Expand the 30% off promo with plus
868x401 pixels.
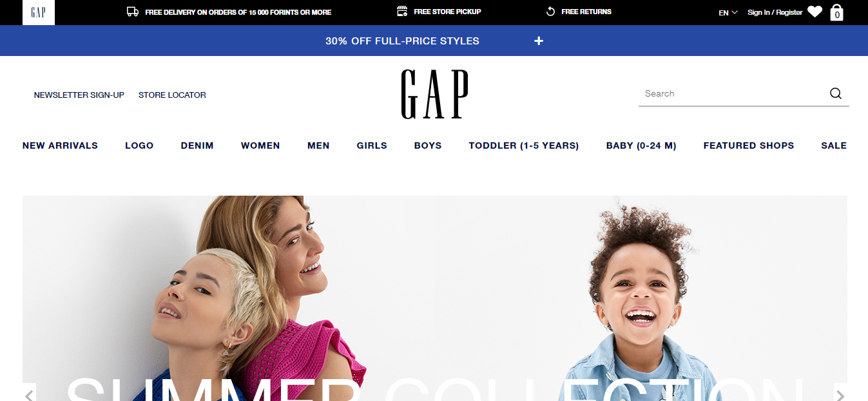tap(539, 41)
